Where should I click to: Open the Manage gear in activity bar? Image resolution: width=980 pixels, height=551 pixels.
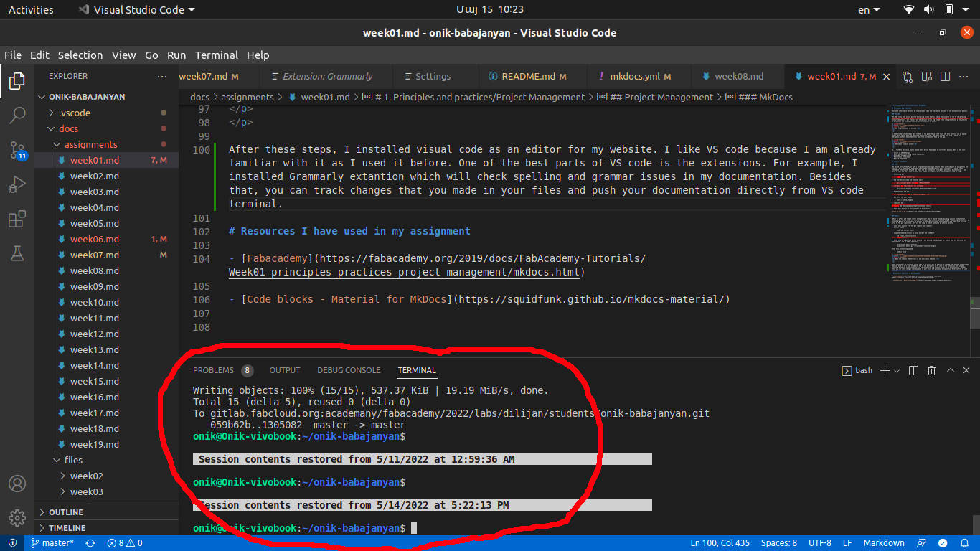point(17,518)
